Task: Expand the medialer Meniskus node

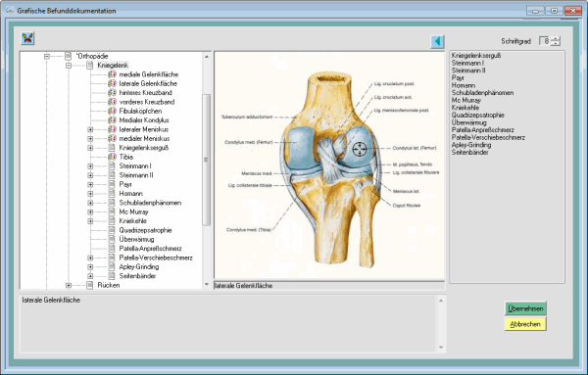Action: point(90,139)
